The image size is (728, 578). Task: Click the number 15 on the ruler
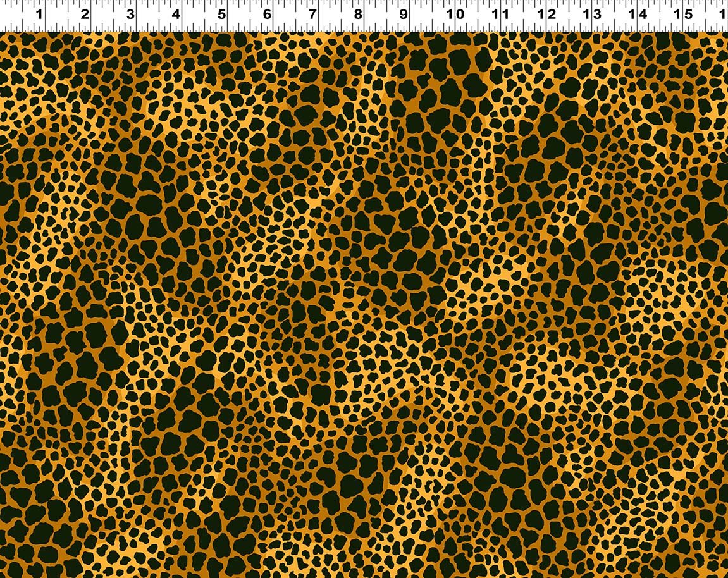[682, 14]
